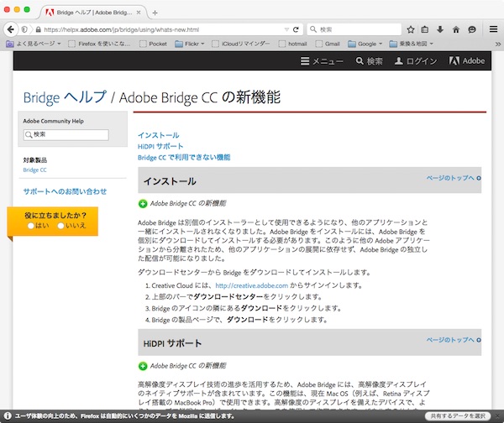504x423 pixels.
Task: Click the サポートへのお問い合わせ link
Action: pyautogui.click(x=65, y=191)
